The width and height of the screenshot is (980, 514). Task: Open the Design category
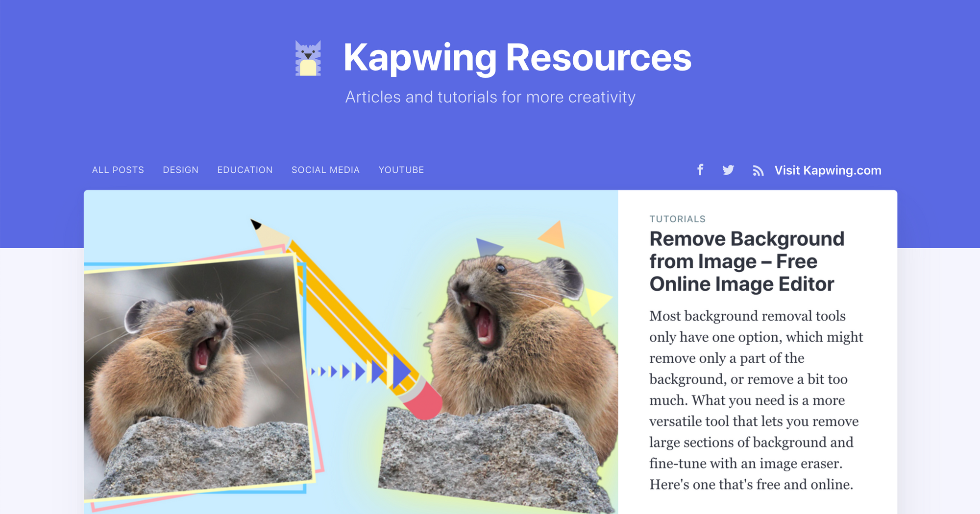pyautogui.click(x=181, y=170)
